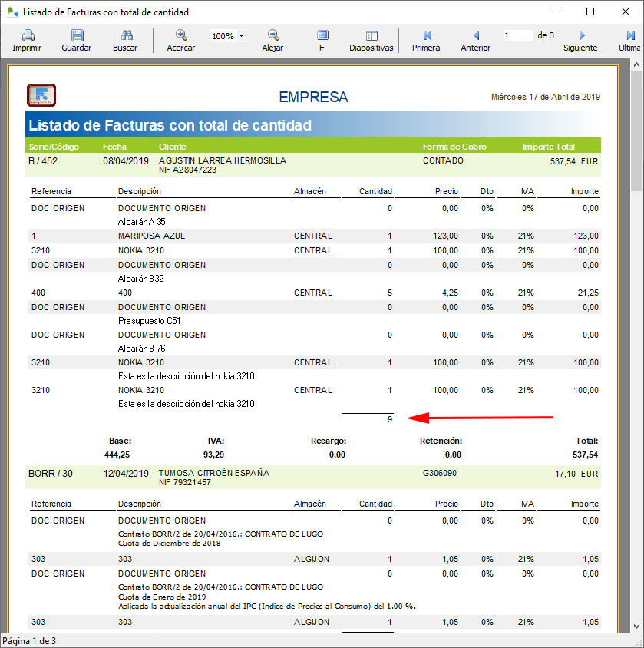
Task: Open the Diapositivas thumbnails view
Action: (x=372, y=36)
